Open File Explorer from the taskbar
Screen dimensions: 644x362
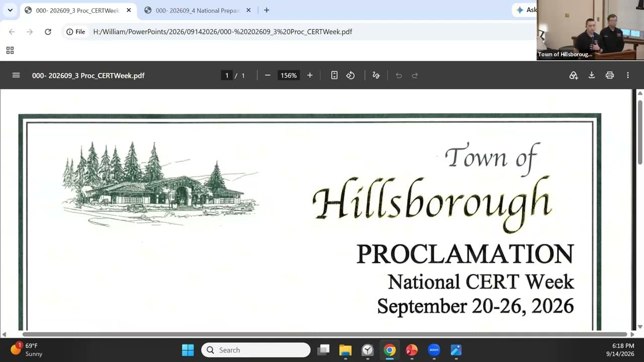[x=345, y=350]
